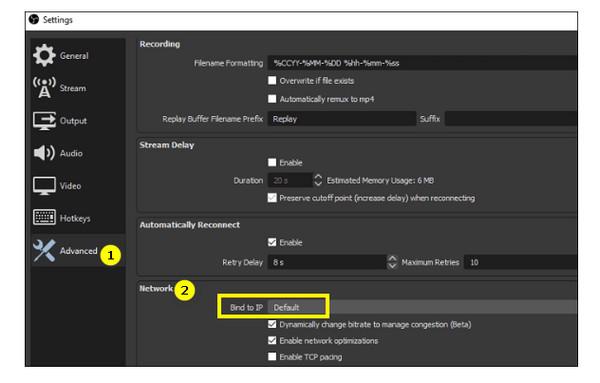Select Advanced settings wrench icon
The width and height of the screenshot is (600, 383).
[44, 251]
